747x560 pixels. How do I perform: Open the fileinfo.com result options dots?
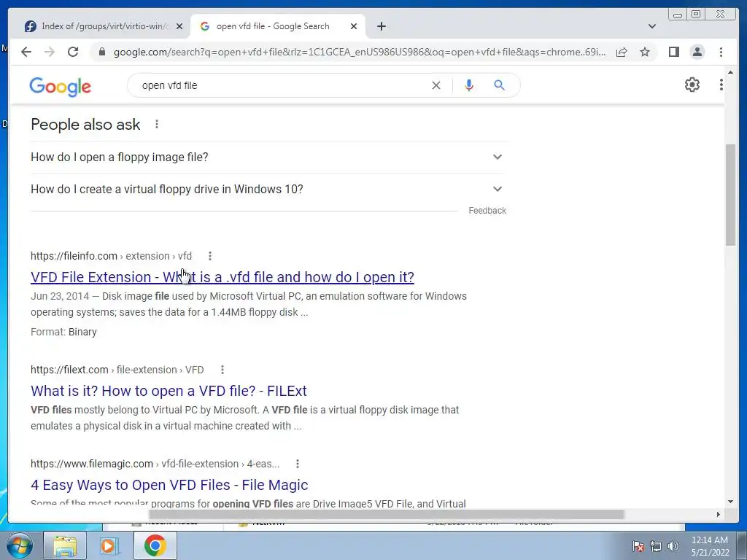tap(210, 256)
